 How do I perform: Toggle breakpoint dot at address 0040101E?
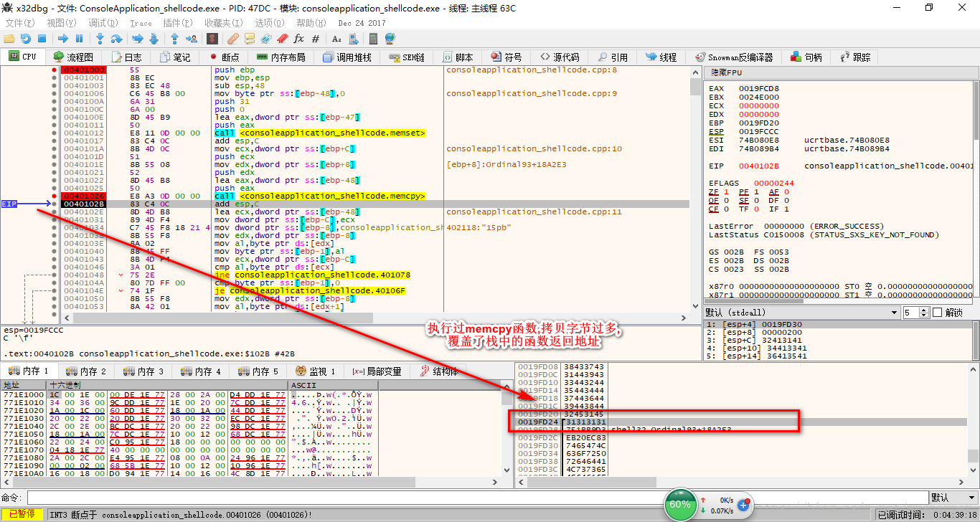(54, 165)
